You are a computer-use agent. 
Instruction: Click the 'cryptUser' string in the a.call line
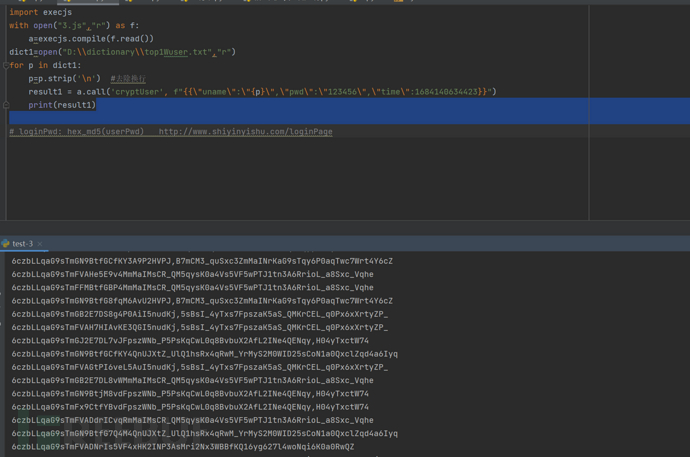pos(139,92)
